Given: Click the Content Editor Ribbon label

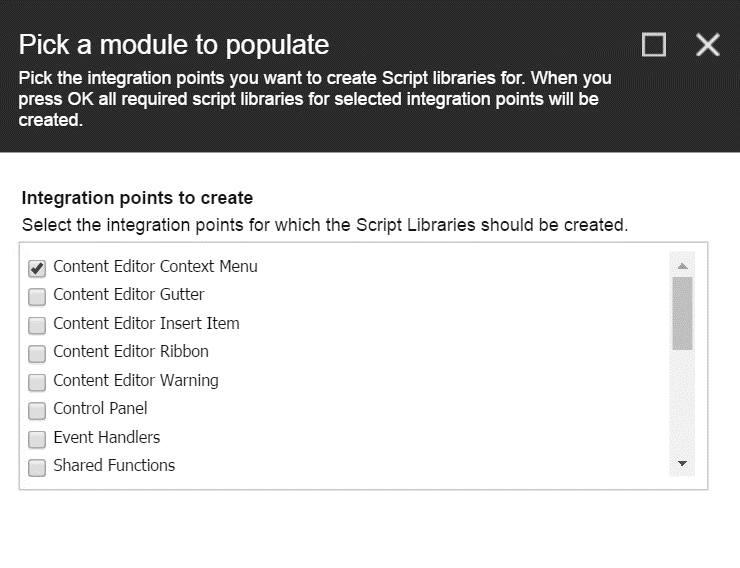Looking at the screenshot, I should click(131, 351).
